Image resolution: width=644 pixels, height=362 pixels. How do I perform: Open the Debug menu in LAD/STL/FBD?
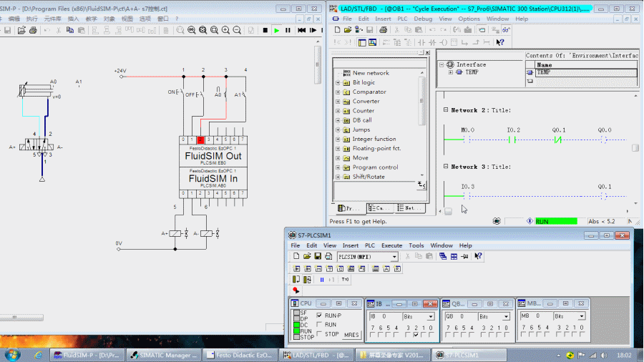[x=423, y=19]
